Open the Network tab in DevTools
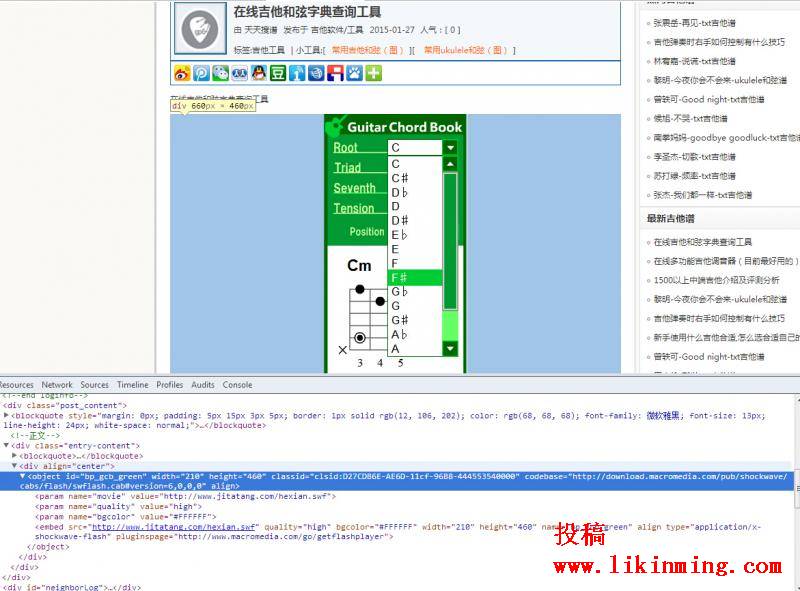 [x=57, y=384]
